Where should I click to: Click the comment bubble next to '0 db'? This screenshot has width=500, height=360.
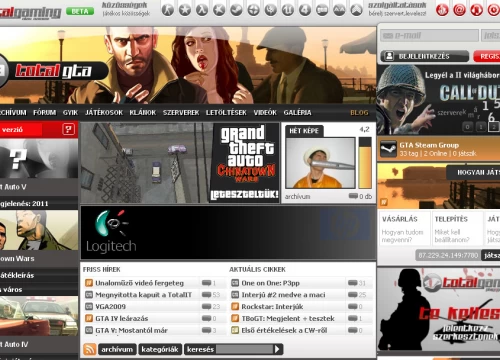[x=353, y=196]
